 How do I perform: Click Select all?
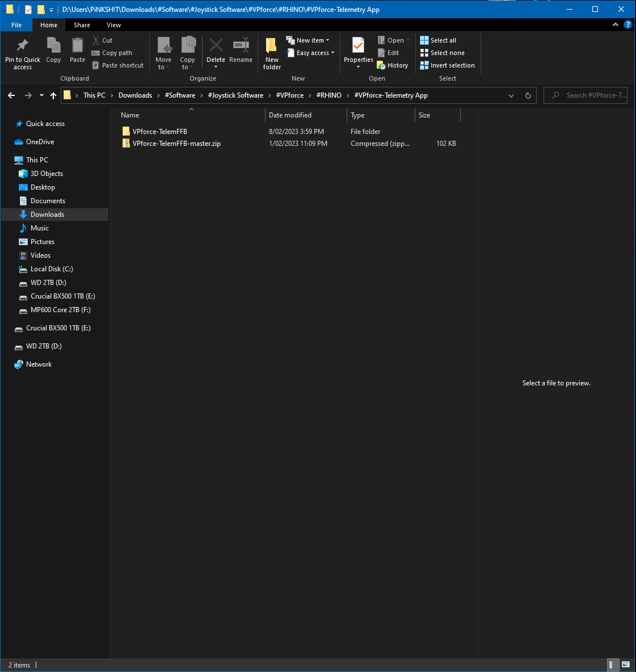tap(438, 40)
